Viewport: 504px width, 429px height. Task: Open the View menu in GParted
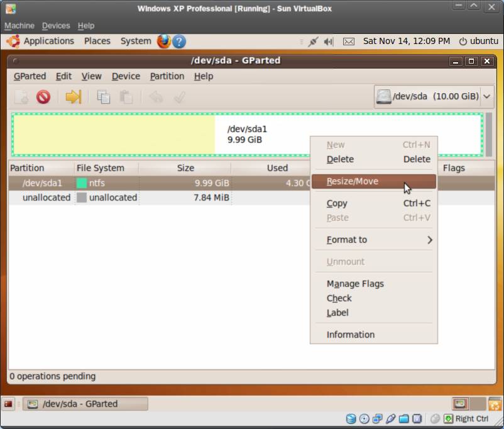[91, 76]
